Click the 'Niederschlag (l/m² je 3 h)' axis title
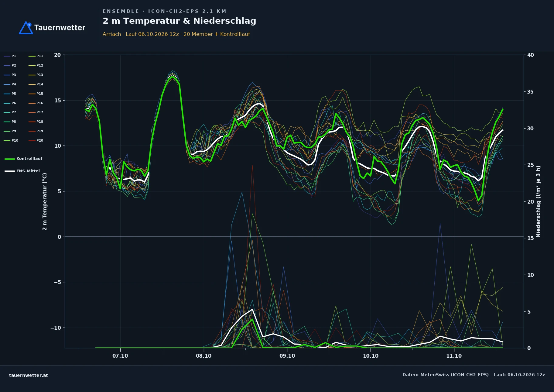Image resolution: width=554 pixels, height=392 pixels. (538, 201)
